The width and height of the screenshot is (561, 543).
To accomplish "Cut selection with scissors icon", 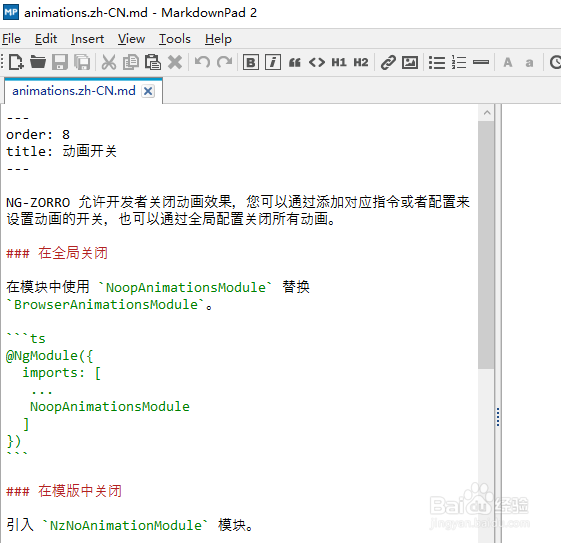I will (x=108, y=62).
